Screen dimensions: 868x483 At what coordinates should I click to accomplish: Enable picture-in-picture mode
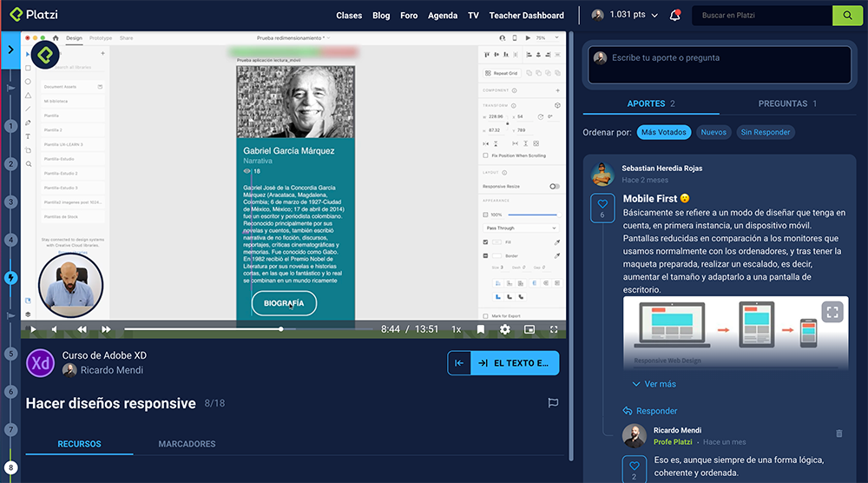[x=529, y=330]
